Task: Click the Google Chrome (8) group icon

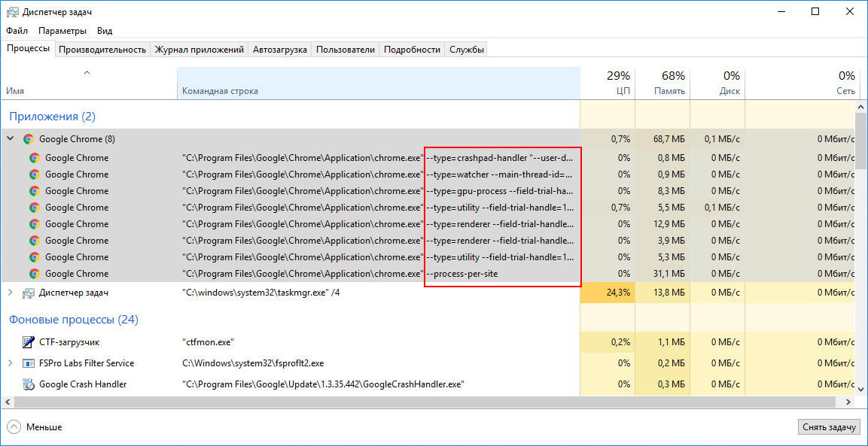Action: click(29, 139)
